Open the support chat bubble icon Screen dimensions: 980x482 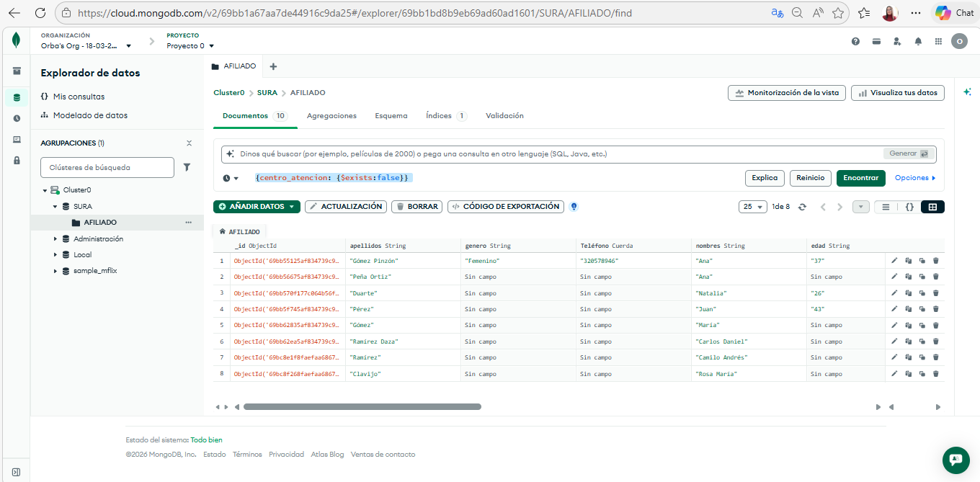[x=955, y=460]
